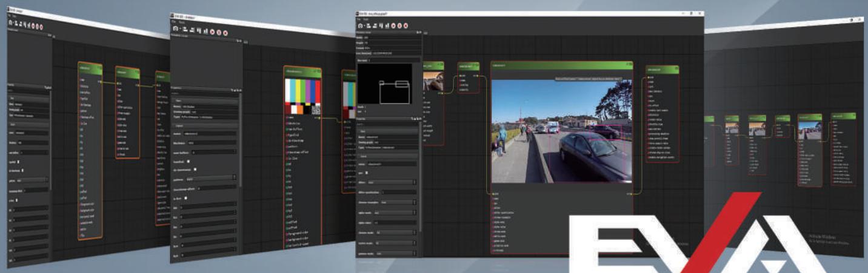Toggle the sync checkbox in the properties panel

(x=367, y=173)
